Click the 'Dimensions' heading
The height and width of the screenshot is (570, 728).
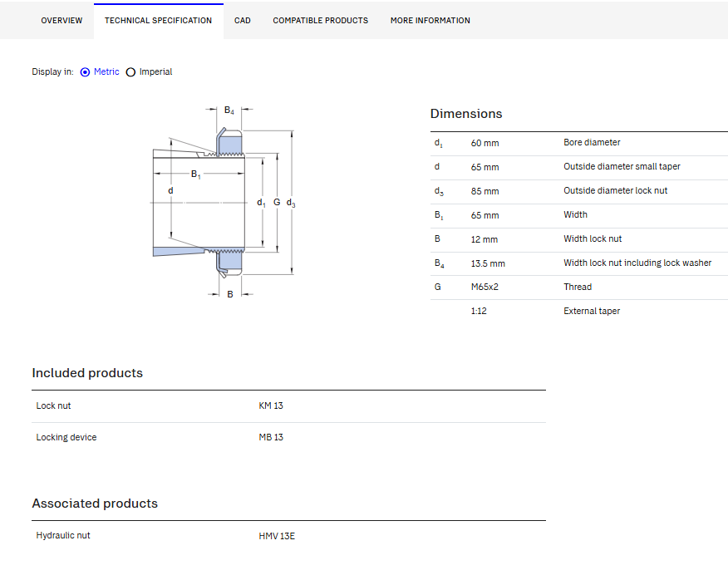(466, 114)
